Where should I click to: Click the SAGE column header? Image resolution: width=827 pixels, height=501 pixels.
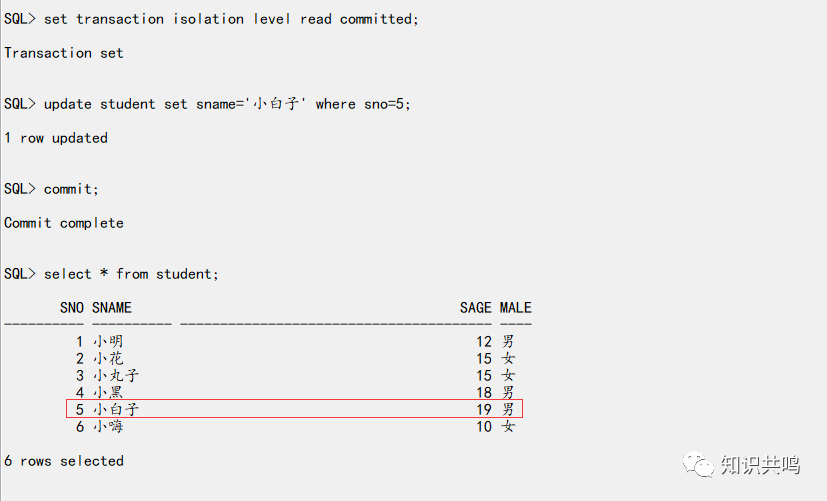[475, 307]
